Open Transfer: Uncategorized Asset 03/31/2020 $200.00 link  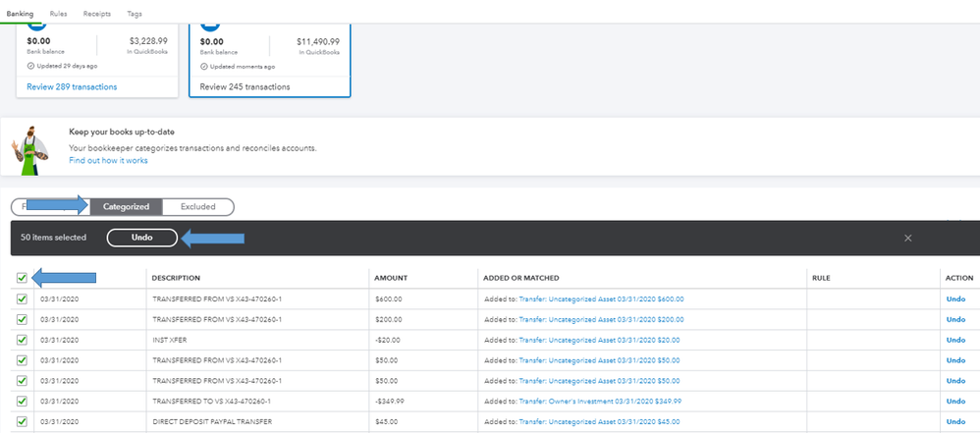[601, 319]
